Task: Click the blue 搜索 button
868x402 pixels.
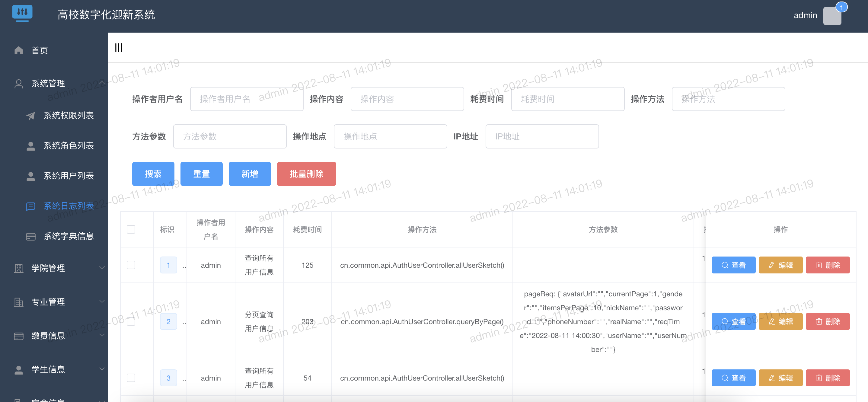Action: [153, 174]
